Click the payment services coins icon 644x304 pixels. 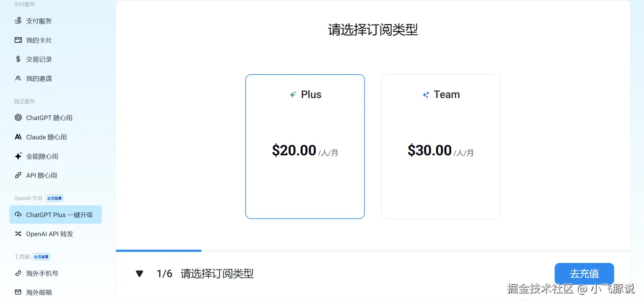tap(18, 21)
